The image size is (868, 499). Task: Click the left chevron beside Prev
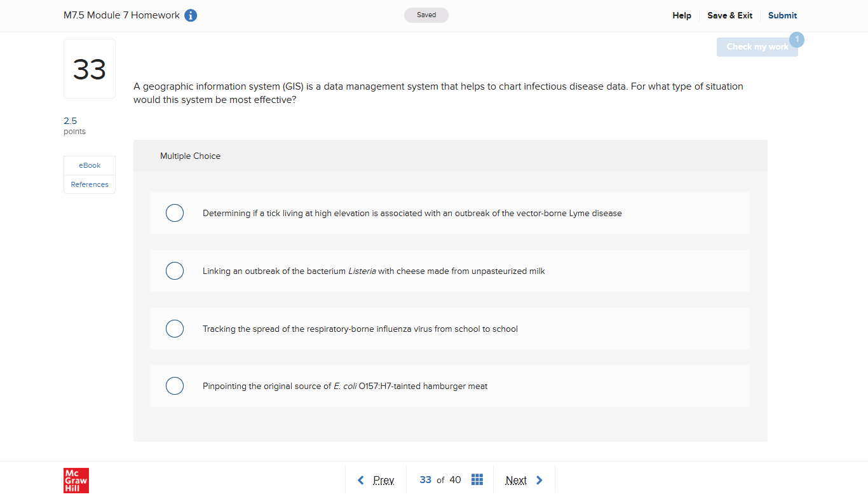point(360,479)
